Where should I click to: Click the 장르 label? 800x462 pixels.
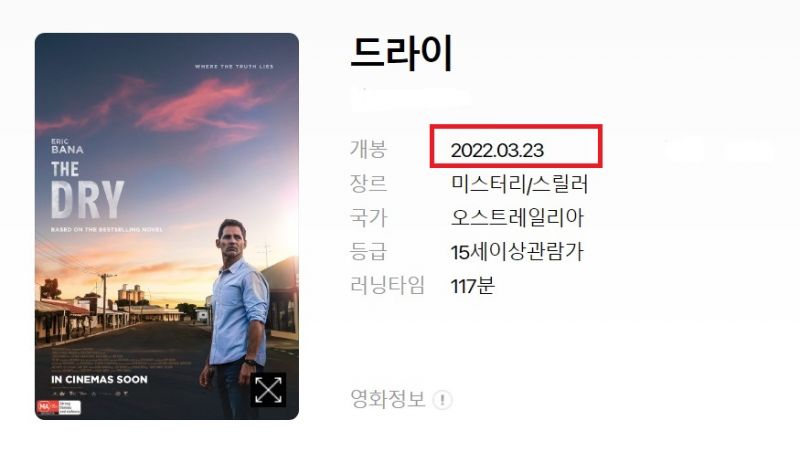(368, 183)
